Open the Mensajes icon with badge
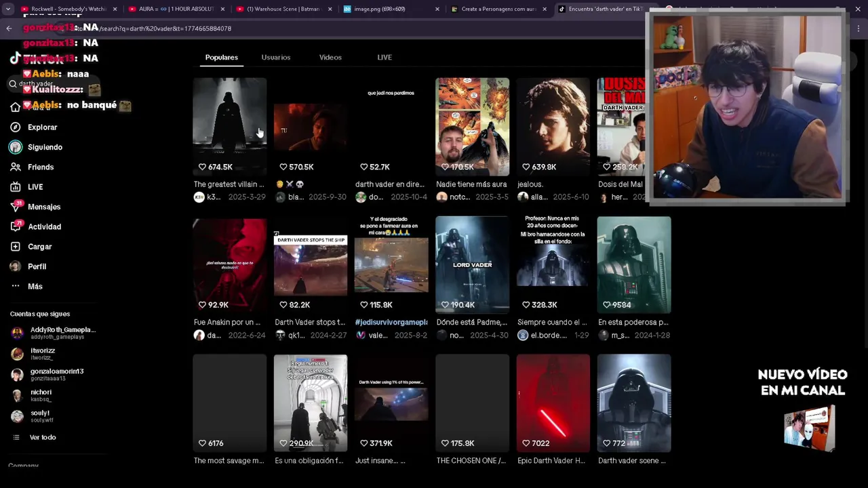The image size is (868, 488). coord(16,207)
